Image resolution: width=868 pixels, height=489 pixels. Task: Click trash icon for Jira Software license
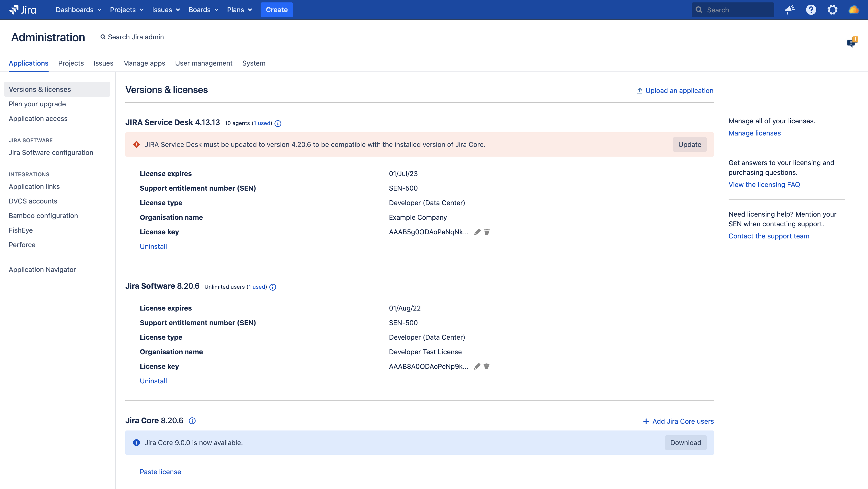pyautogui.click(x=486, y=366)
